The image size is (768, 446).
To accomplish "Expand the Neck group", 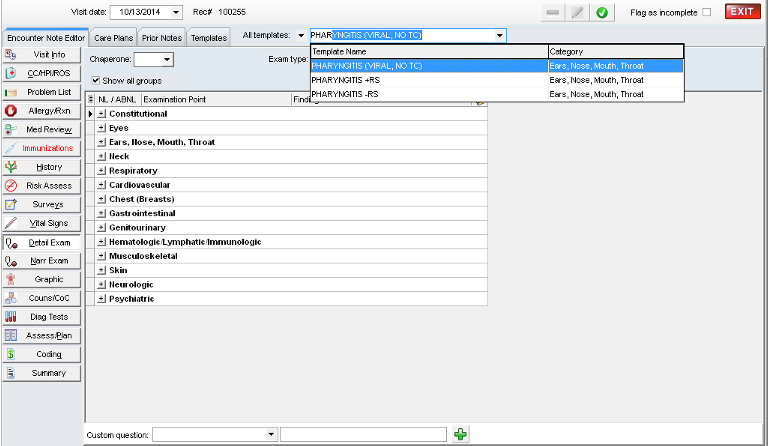I will [101, 156].
